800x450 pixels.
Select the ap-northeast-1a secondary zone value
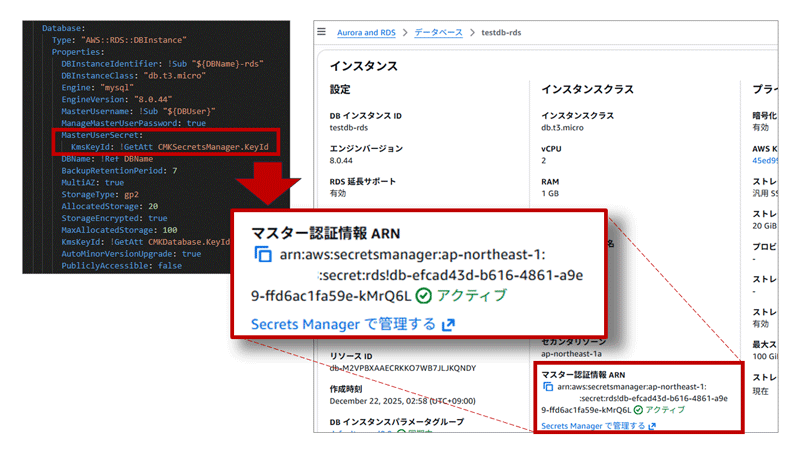[571, 354]
